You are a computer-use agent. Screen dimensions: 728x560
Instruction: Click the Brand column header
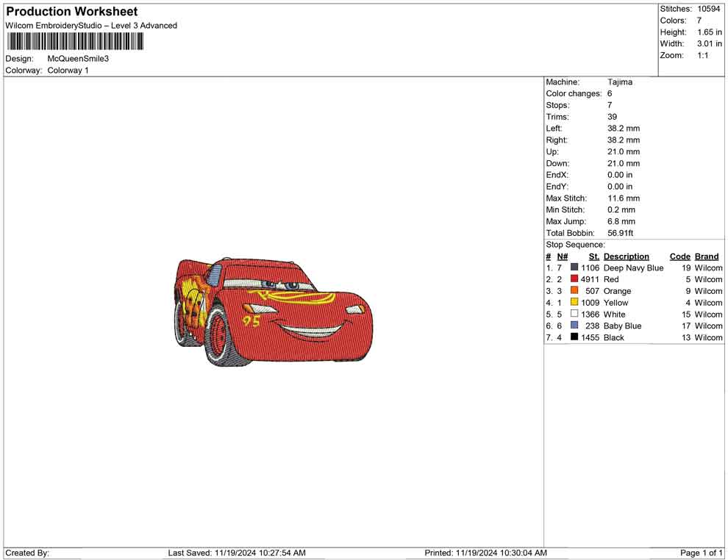pos(706,256)
